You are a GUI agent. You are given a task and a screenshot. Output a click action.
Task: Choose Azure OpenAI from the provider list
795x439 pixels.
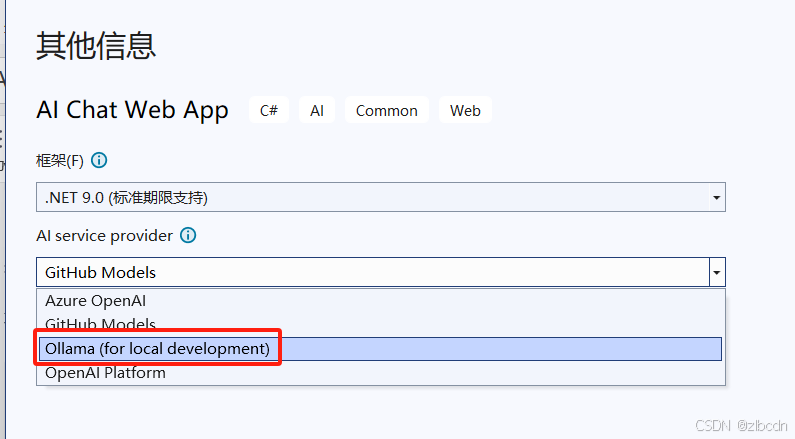tap(381, 301)
